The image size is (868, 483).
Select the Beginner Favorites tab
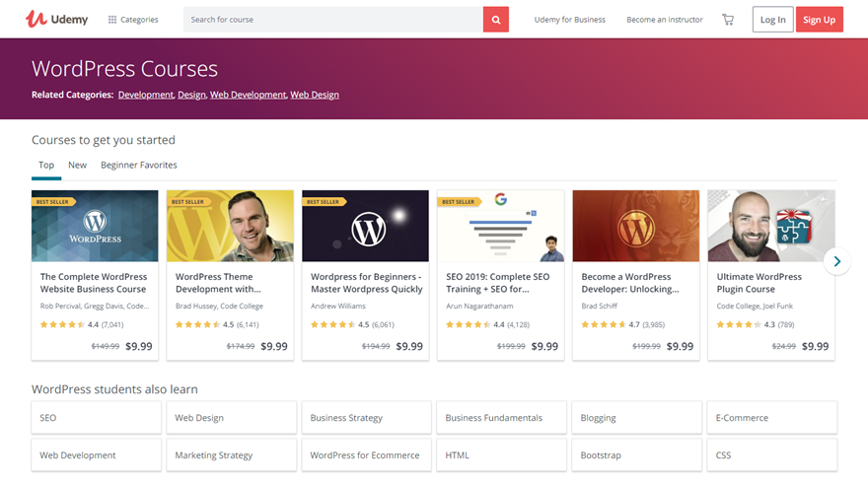click(139, 166)
